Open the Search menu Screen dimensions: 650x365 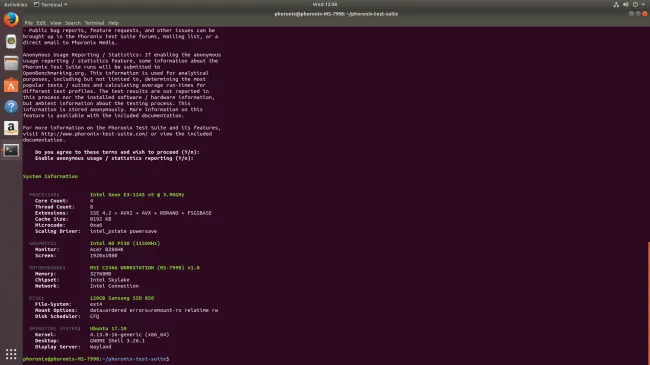73,23
